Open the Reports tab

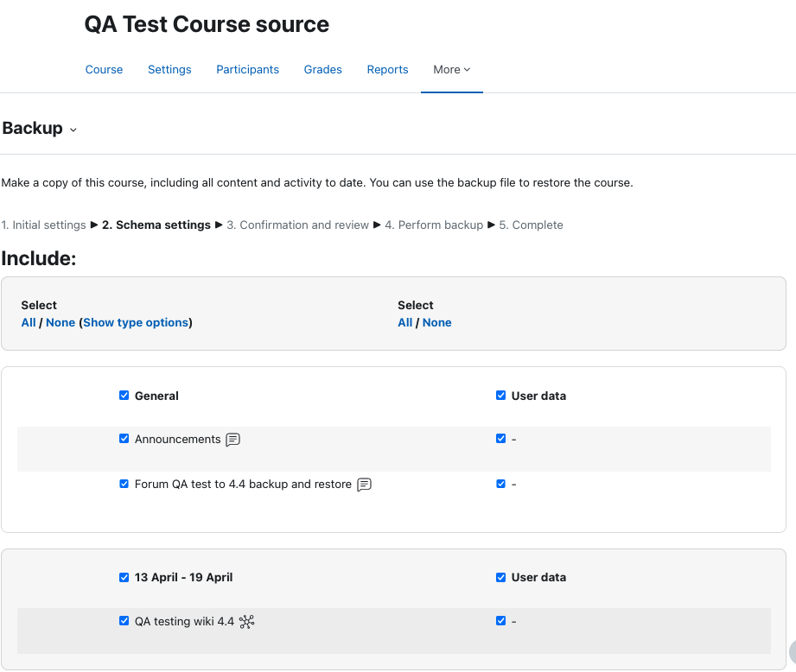pyautogui.click(x=387, y=69)
